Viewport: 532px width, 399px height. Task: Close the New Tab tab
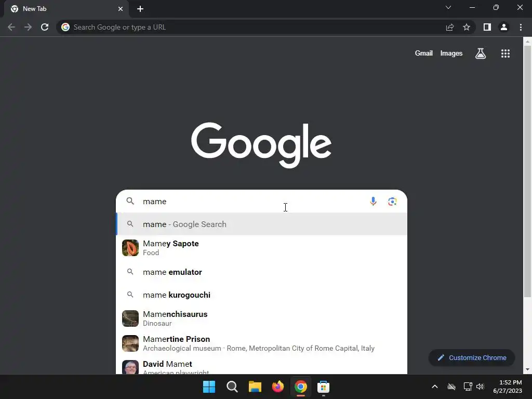click(121, 9)
